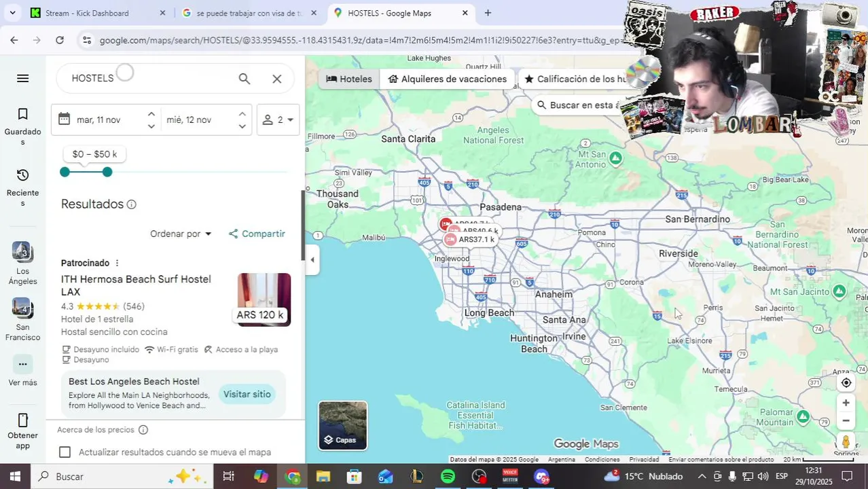Viewport: 868px width, 489px height.
Task: Close the HOSTELS - Google Maps tab
Action: (x=465, y=13)
